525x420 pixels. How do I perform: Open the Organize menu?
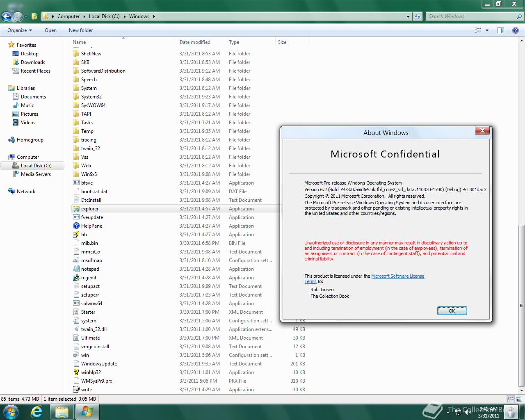tap(19, 30)
